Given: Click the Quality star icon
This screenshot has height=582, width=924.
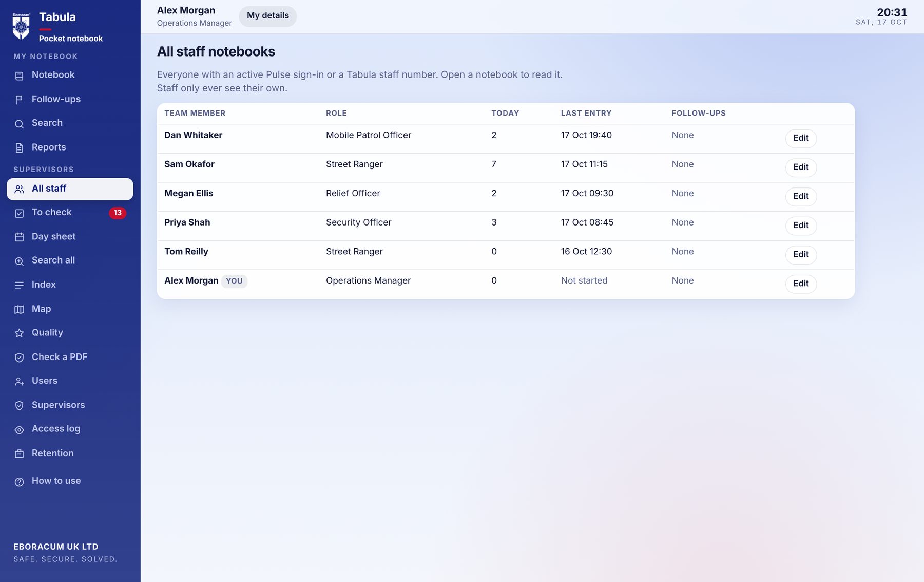Looking at the screenshot, I should tap(19, 333).
